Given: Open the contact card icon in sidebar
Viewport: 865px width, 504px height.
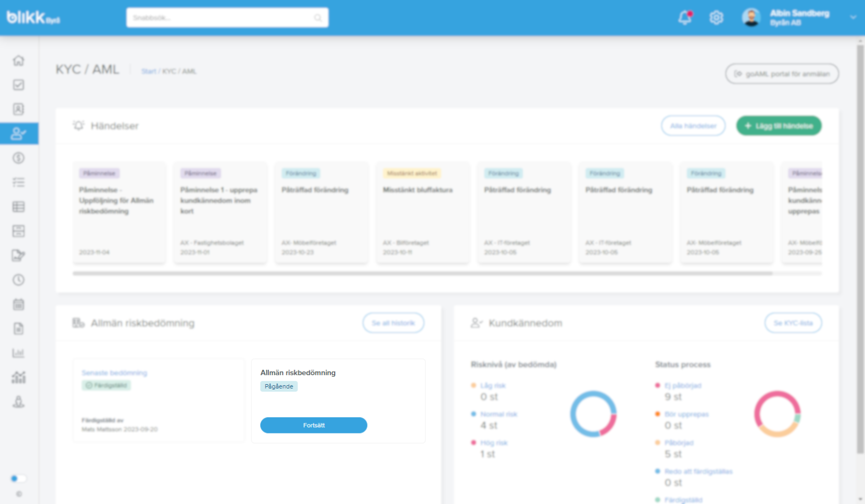Looking at the screenshot, I should 19,109.
